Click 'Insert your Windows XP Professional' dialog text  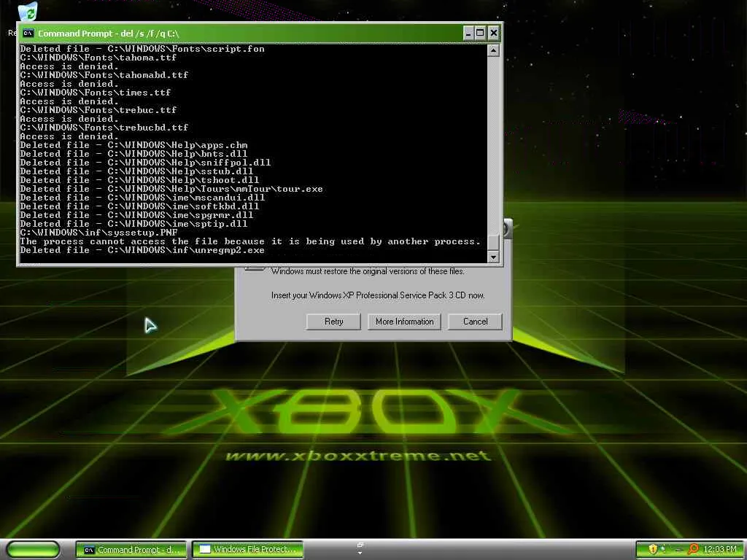tap(378, 295)
